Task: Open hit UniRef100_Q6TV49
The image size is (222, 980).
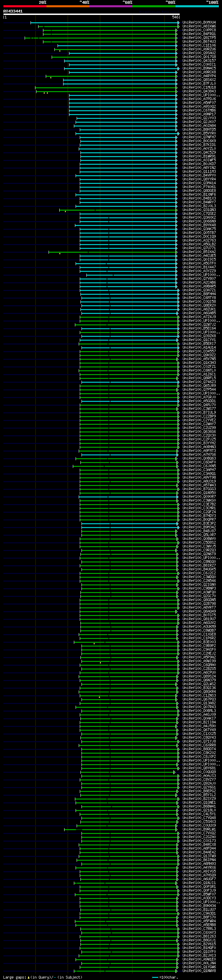Action: click(x=199, y=730)
